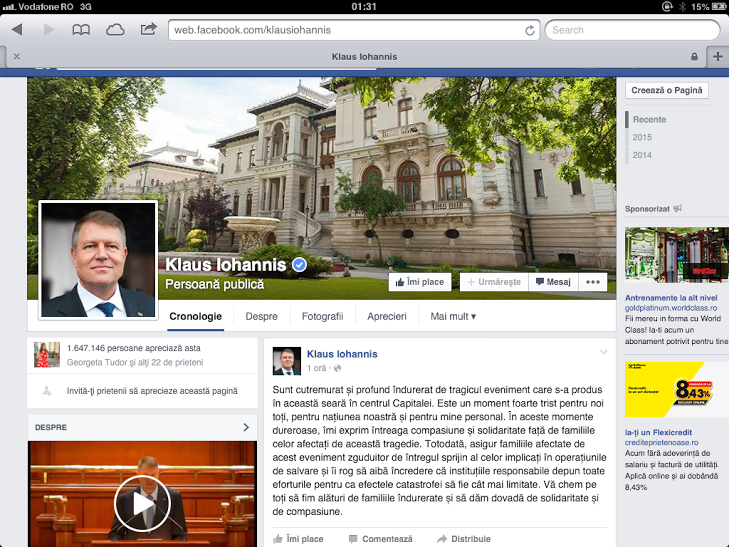Click the friend thumbnail beside likes count
Image resolution: width=729 pixels, height=547 pixels.
click(x=47, y=355)
